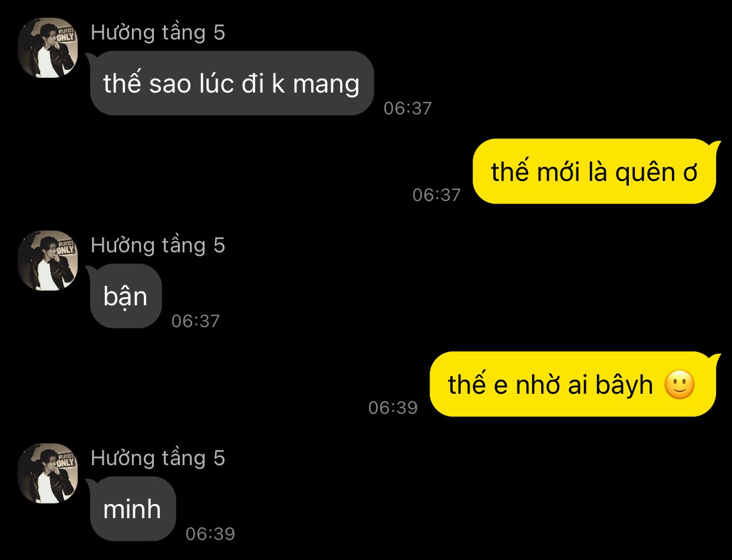Screen dimensions: 732x560
Task: Open avatar beside "thế sao lúc đi k mang"
Action: (48, 48)
